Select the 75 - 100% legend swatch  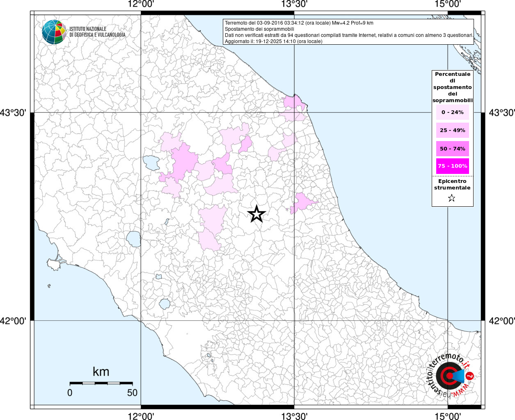click(x=453, y=166)
